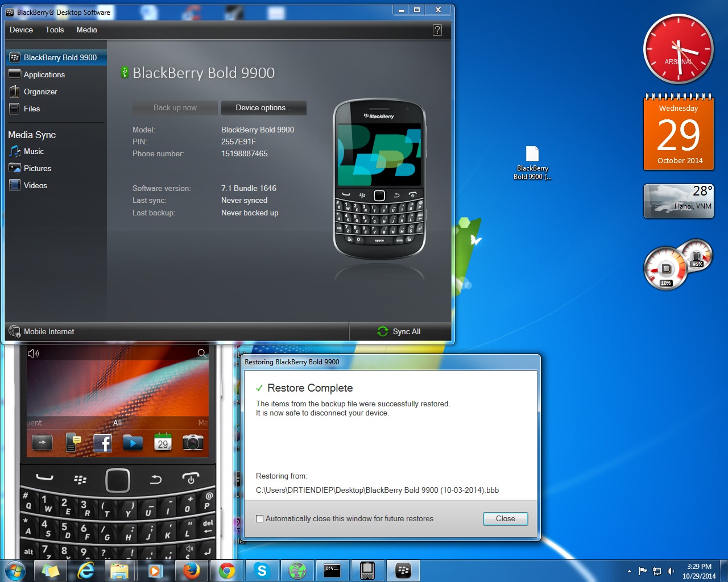Select BlackBerry Bold 9900 in sidebar
The width and height of the screenshot is (728, 582).
[56, 57]
